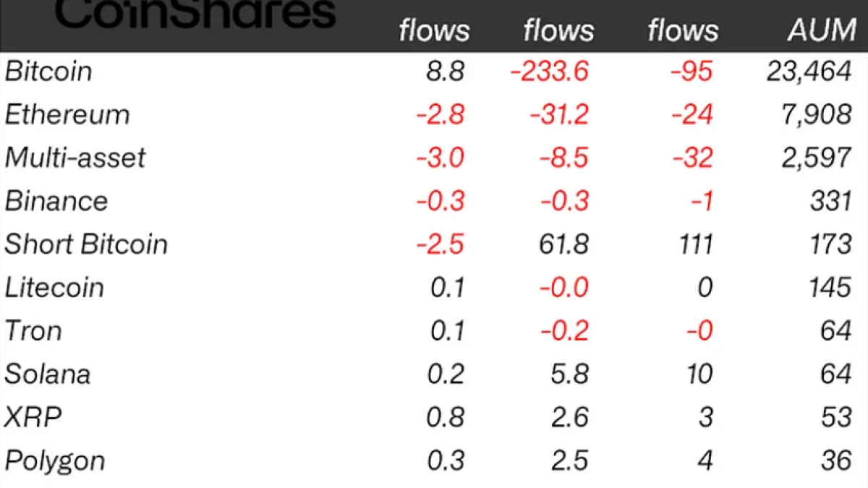This screenshot has height=488, width=868.
Task: Select the Ethereum row label
Action: tap(67, 115)
